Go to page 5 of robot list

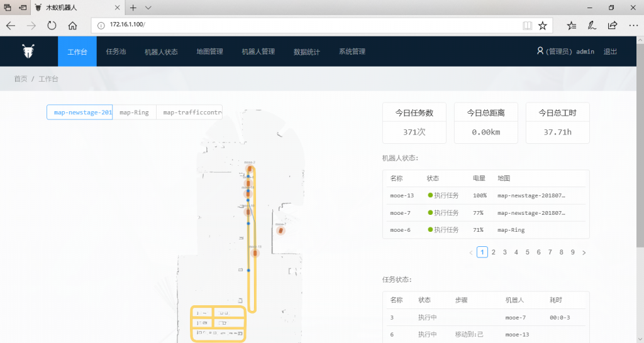coord(527,253)
